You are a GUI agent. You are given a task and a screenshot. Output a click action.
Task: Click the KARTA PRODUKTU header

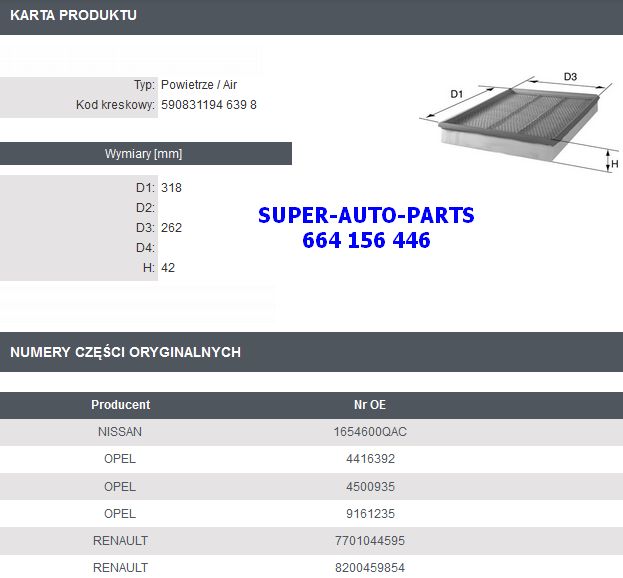pos(74,15)
